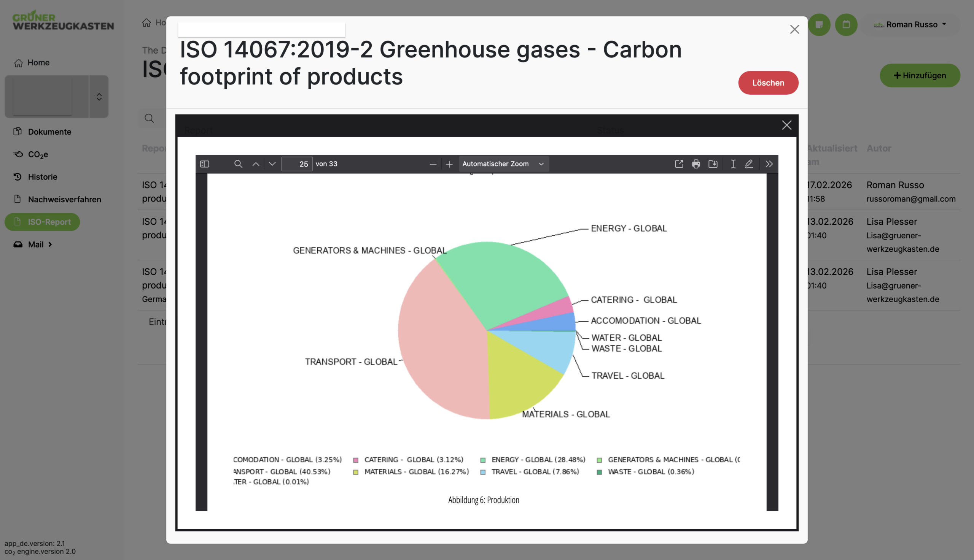The image size is (974, 560).
Task: Open the PDF search tool
Action: 238,163
